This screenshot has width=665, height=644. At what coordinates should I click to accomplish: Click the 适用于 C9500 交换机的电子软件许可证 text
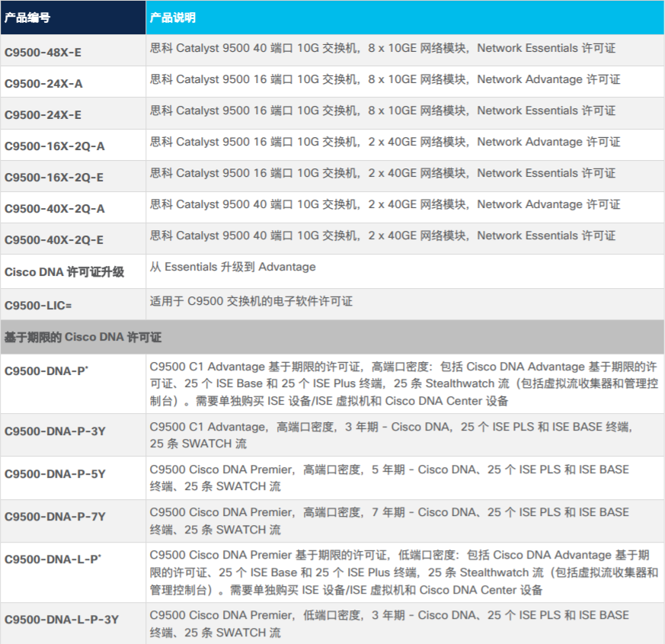(251, 301)
